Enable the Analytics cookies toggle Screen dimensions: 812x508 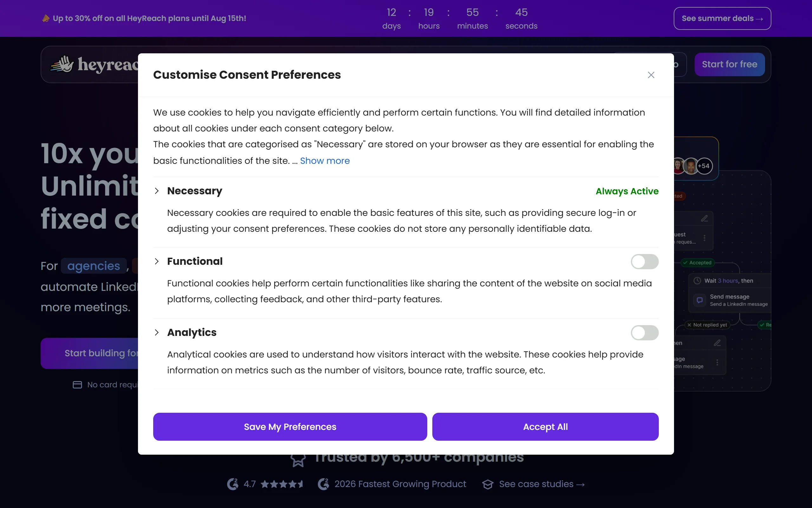pyautogui.click(x=645, y=333)
